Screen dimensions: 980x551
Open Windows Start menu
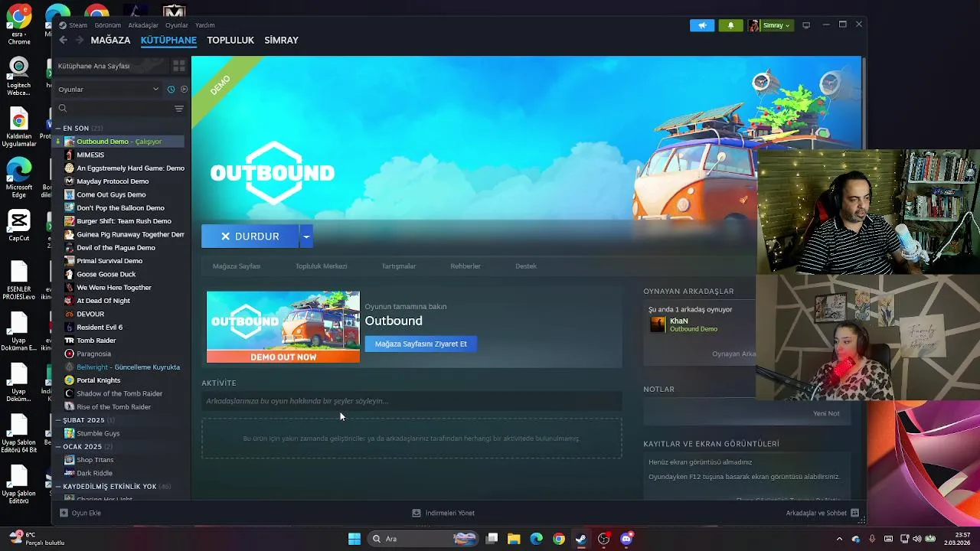pos(354,539)
